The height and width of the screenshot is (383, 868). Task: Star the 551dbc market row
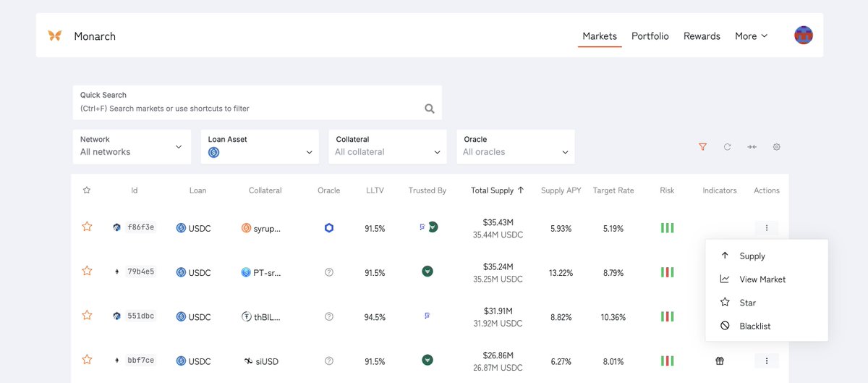[87, 315]
